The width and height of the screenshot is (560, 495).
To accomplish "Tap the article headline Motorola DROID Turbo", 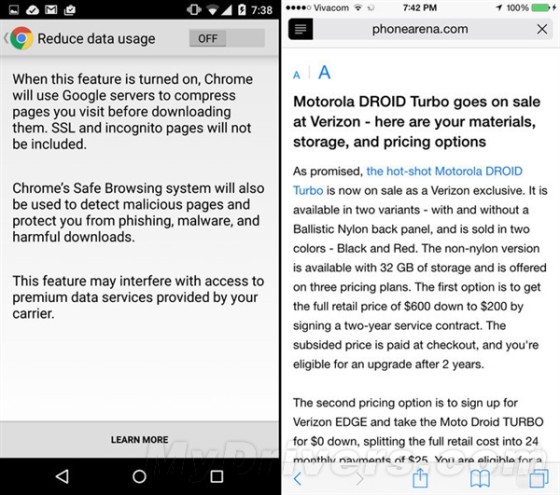I will (416, 121).
